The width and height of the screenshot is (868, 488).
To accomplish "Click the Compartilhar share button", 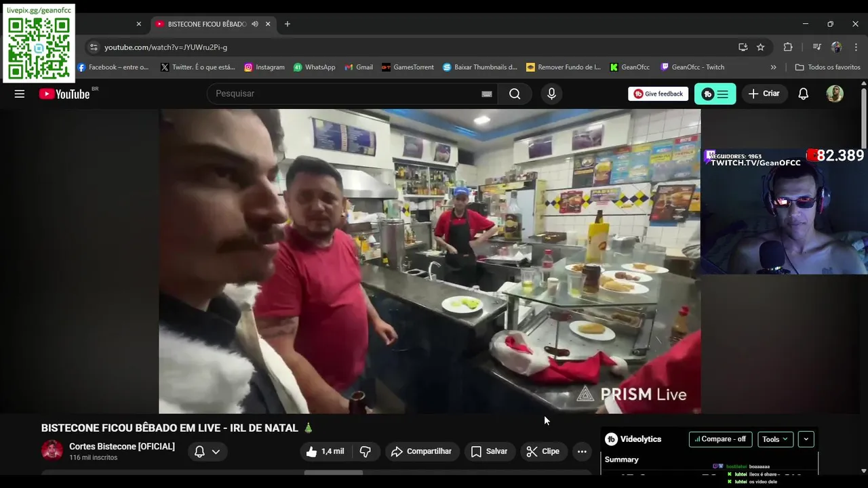I will pos(422,451).
